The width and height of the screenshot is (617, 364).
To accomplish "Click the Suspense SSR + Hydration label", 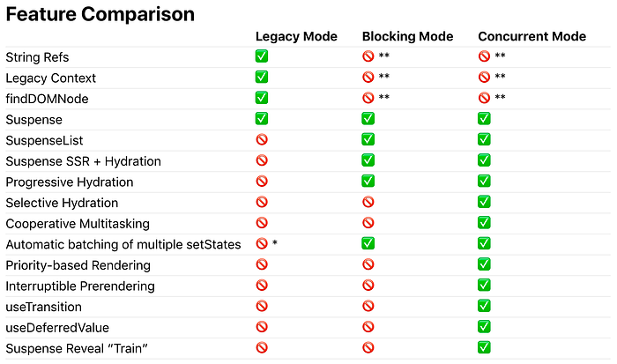I will (x=84, y=161).
